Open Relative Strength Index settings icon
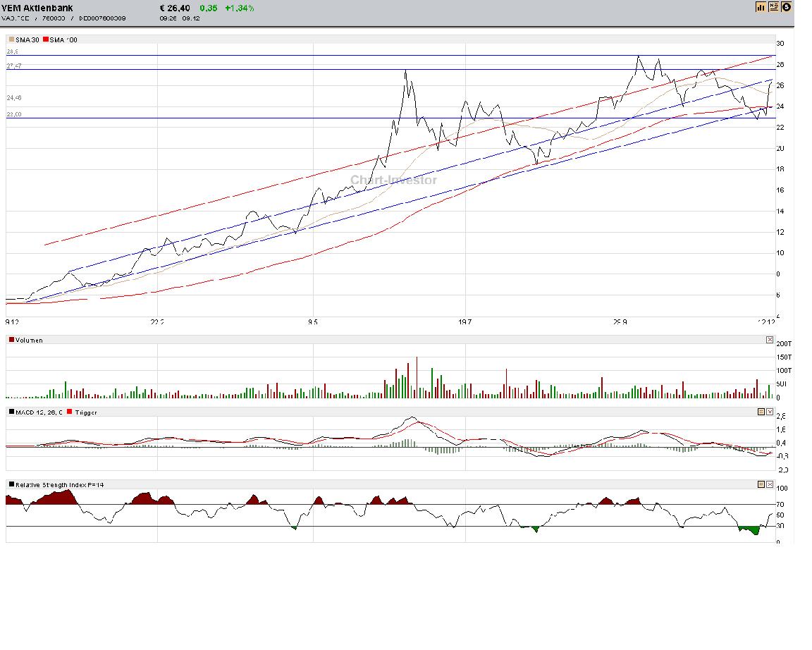The image size is (812, 650). pyautogui.click(x=761, y=484)
